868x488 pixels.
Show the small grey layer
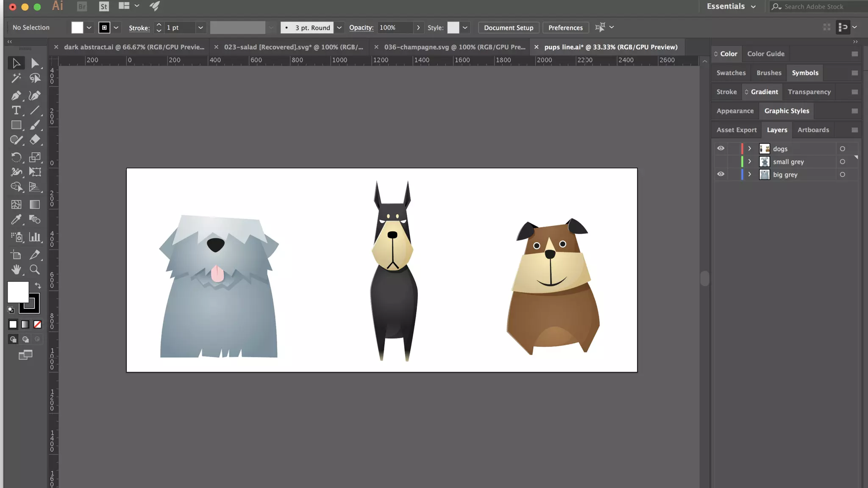[x=721, y=162]
